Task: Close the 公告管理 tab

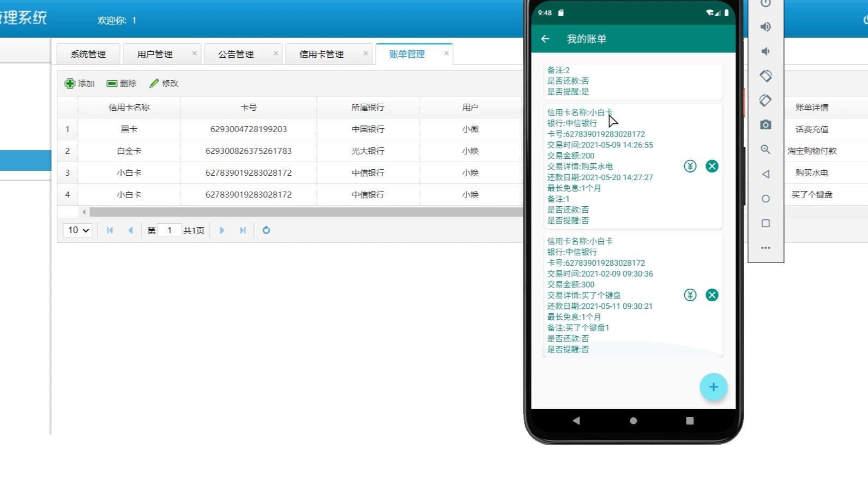Action: [275, 53]
